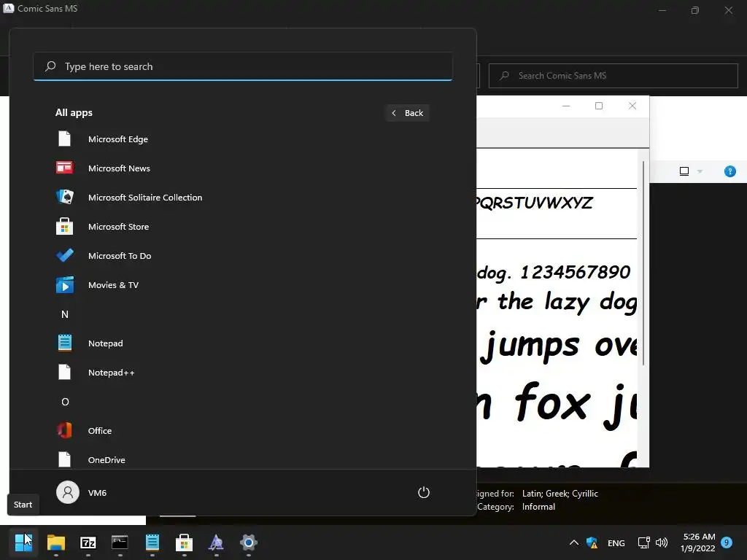This screenshot has width=747, height=560.
Task: Open File Explorer from taskbar
Action: click(x=55, y=542)
